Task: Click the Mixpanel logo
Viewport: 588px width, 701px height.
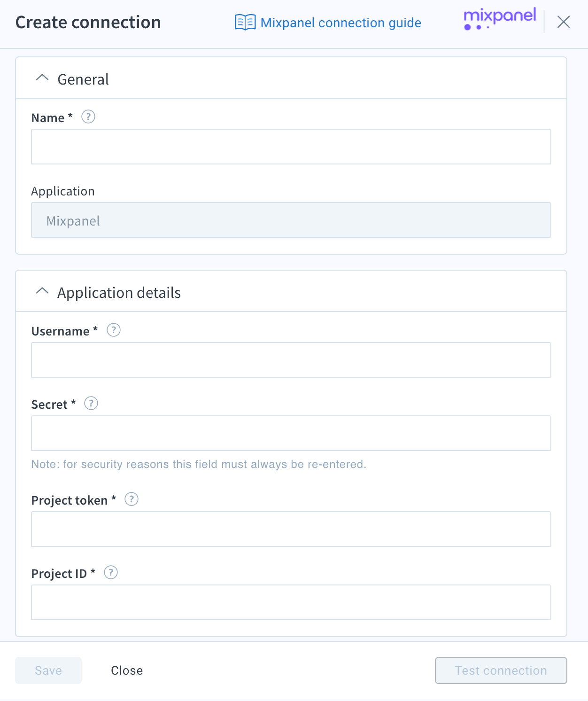Action: pos(500,19)
